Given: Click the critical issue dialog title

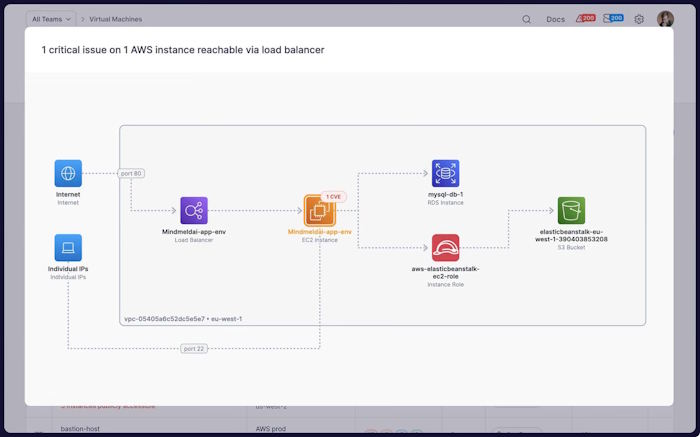Looking at the screenshot, I should 183,50.
